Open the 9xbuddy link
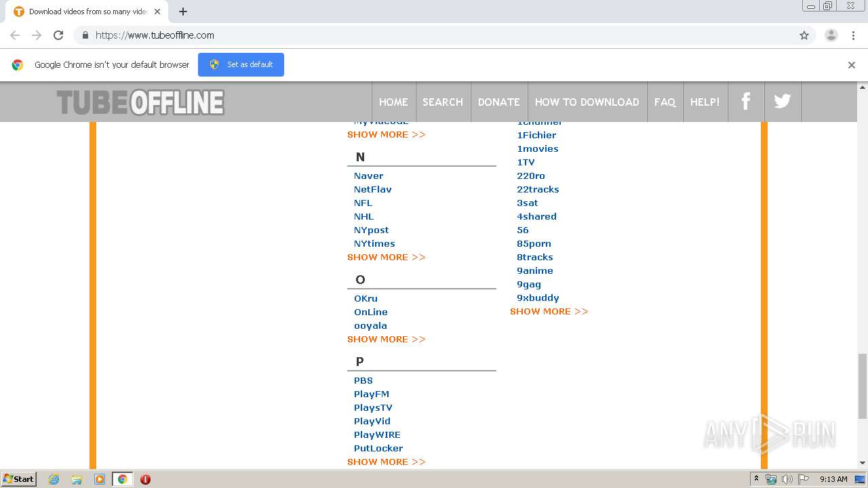The width and height of the screenshot is (868, 488). point(538,298)
